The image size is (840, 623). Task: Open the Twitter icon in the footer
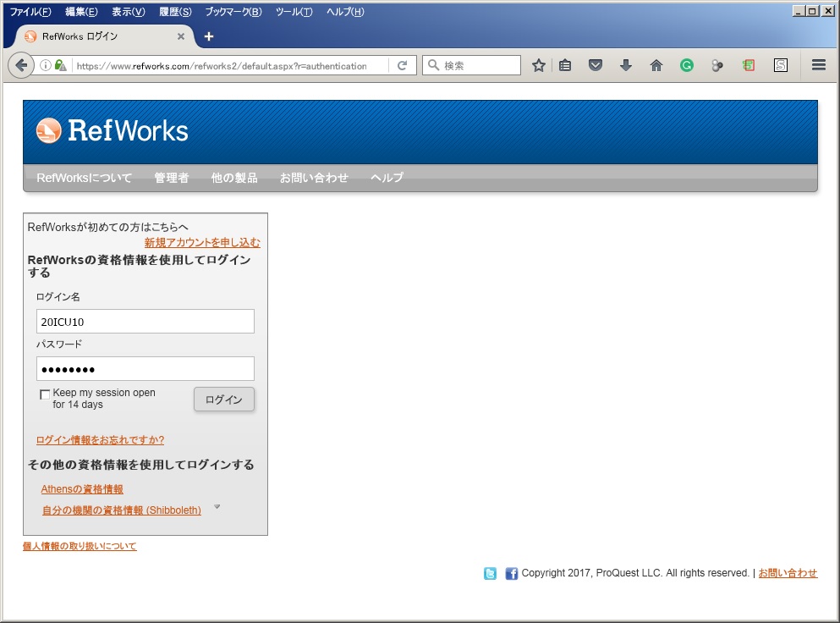pyautogui.click(x=490, y=573)
